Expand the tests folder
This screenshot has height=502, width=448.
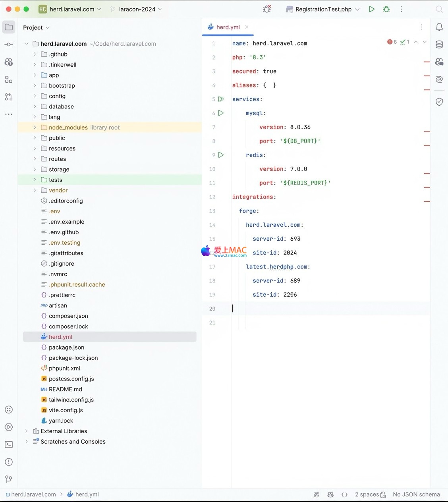pos(35,180)
